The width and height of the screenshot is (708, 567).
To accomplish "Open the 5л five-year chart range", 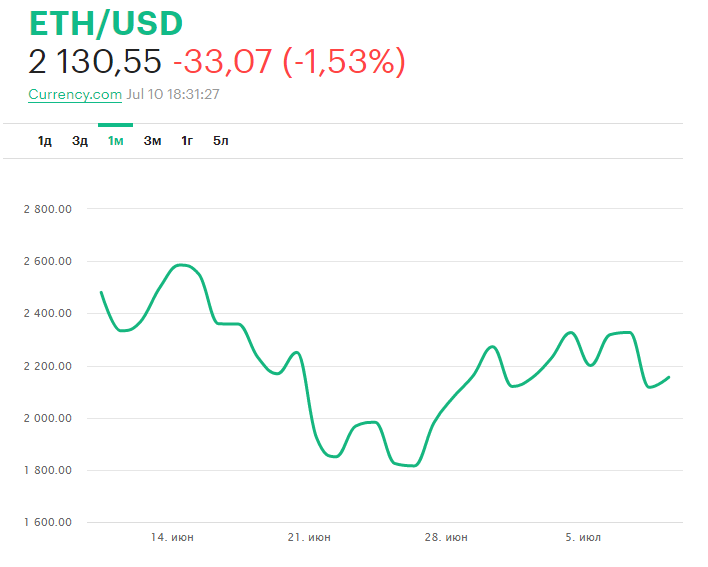I will click(x=221, y=141).
